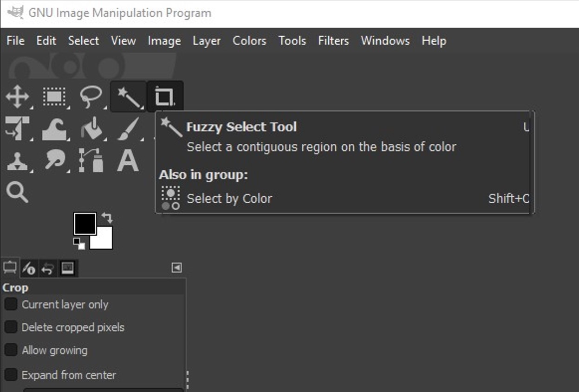Open the Help menu
This screenshot has height=392, width=579.
point(434,41)
